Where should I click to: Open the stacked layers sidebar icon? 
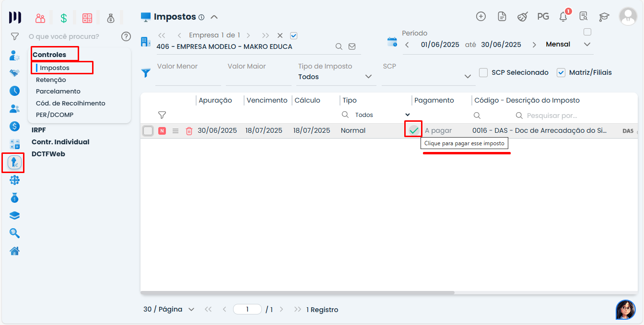tap(14, 215)
